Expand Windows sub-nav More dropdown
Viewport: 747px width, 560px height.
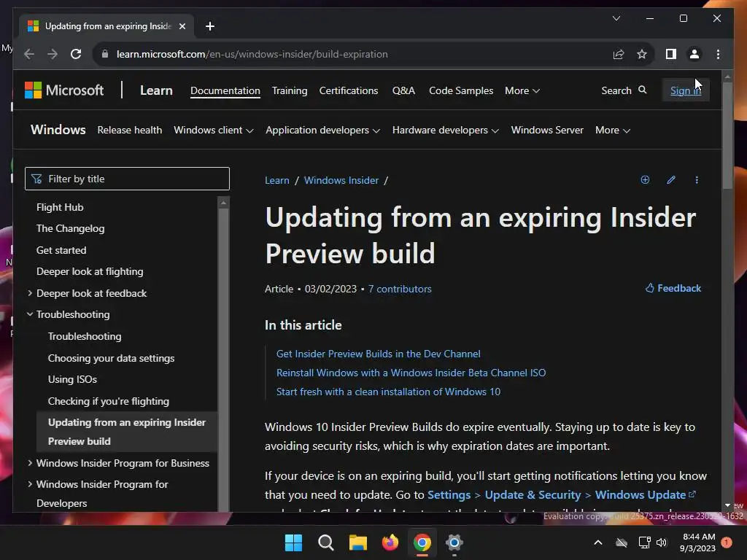pos(613,130)
